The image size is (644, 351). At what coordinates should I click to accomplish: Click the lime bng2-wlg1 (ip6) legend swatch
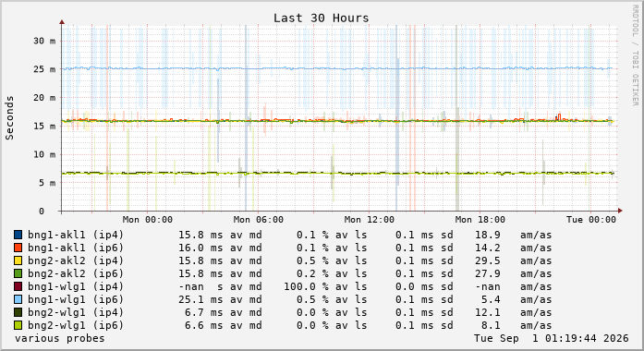coord(18,325)
